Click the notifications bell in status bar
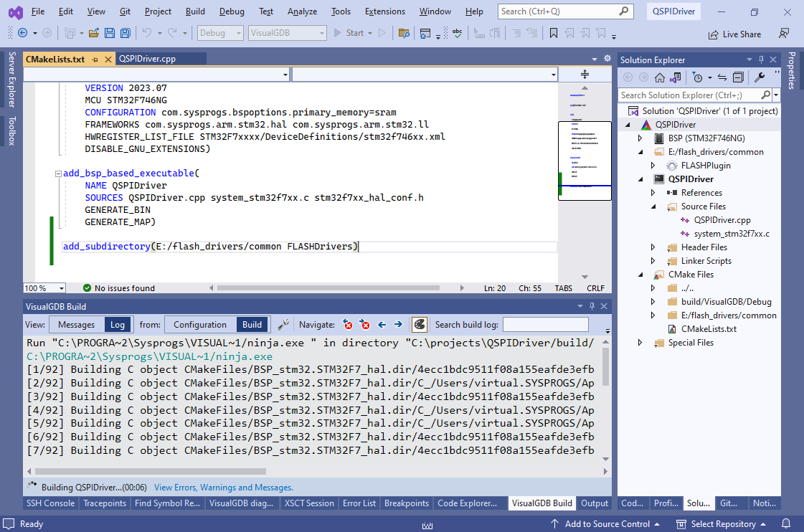Screen dimensions: 804x532 (786, 524)
